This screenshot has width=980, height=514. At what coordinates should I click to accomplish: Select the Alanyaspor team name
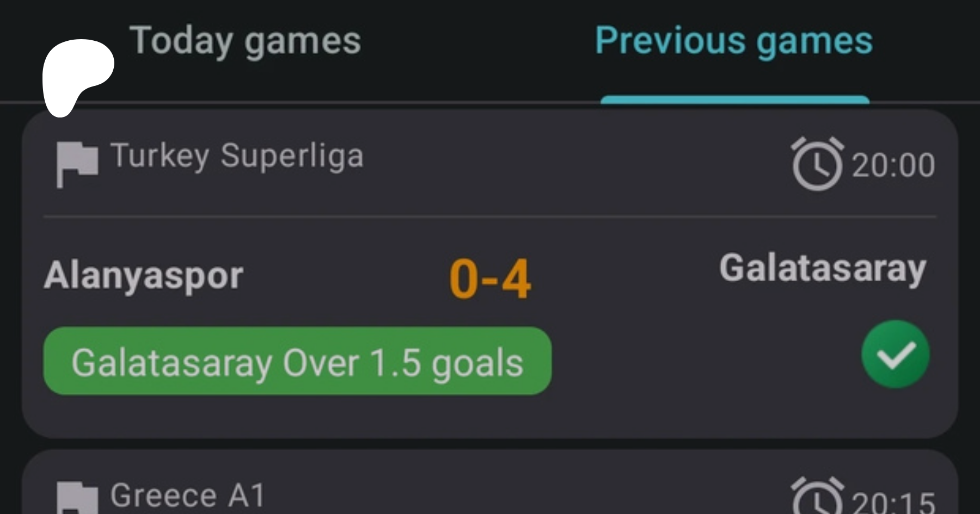click(x=144, y=276)
